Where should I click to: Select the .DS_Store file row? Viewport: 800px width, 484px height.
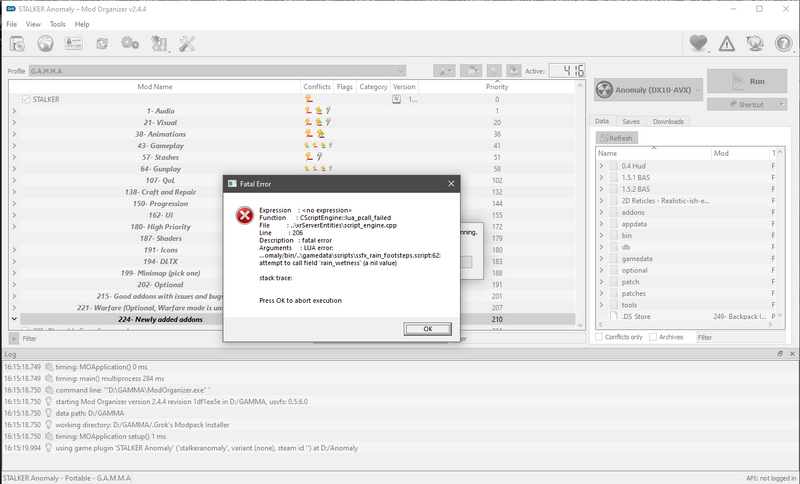685,316
